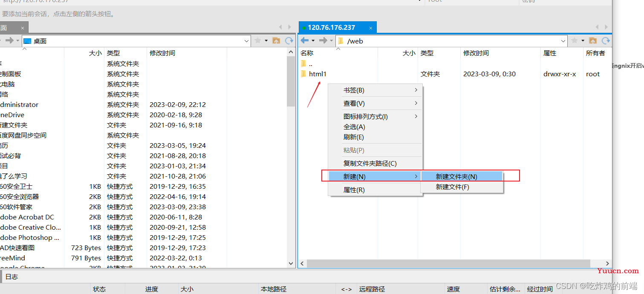Click into the 桌面 path field
This screenshot has width=644, height=294.
click(136, 41)
